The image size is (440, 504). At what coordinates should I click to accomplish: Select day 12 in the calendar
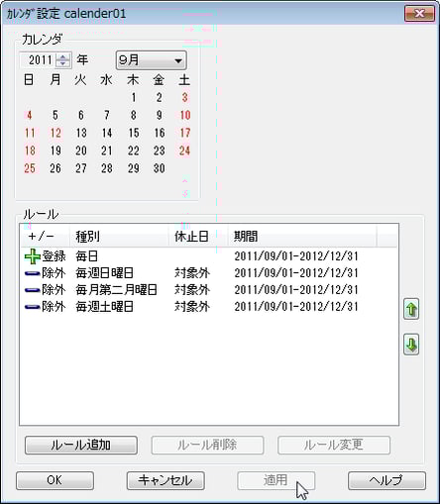55,134
